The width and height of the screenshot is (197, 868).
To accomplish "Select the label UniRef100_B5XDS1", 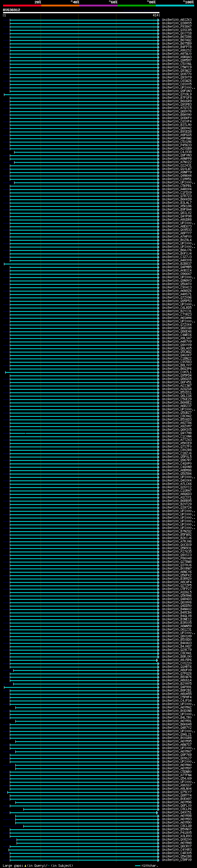I will [177, 392].
